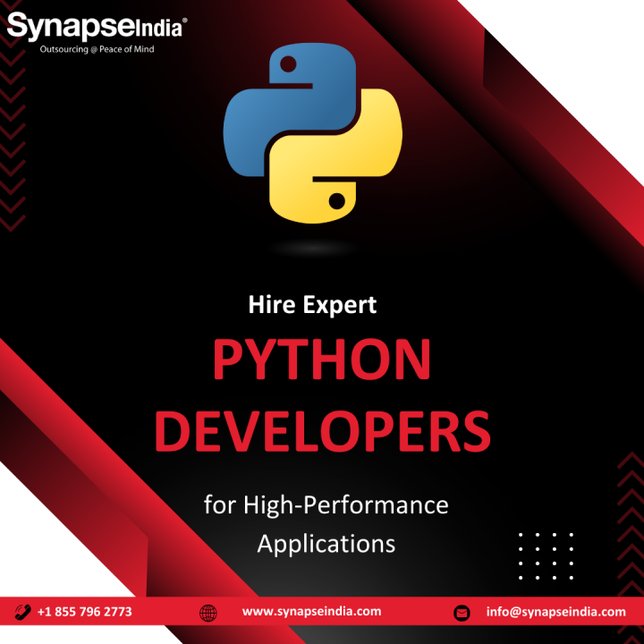Image resolution: width=644 pixels, height=644 pixels.
Task: Click the phone handset icon
Action: (x=24, y=612)
